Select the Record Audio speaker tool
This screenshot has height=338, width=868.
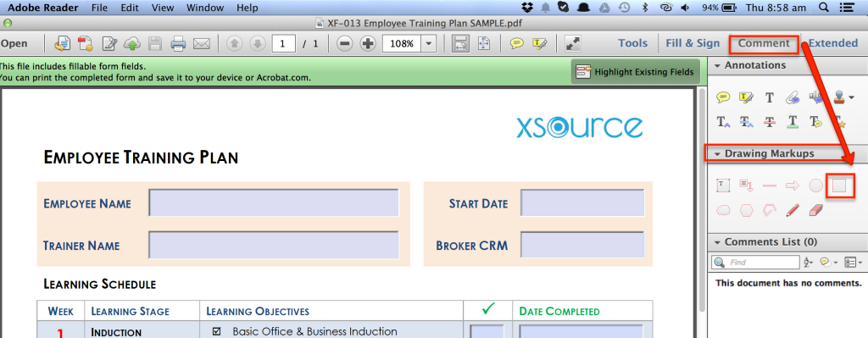point(816,98)
